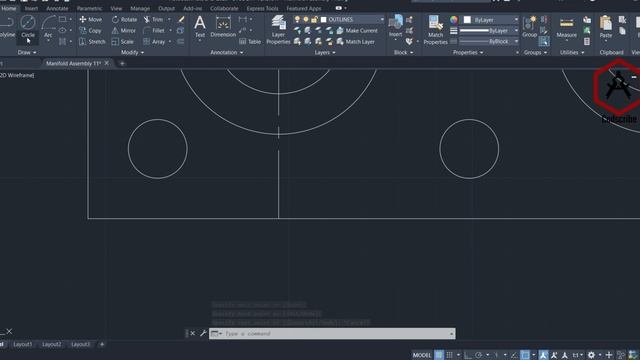Select the Erase tool in Modify
Viewport: 640px width, 360px height.
click(181, 19)
